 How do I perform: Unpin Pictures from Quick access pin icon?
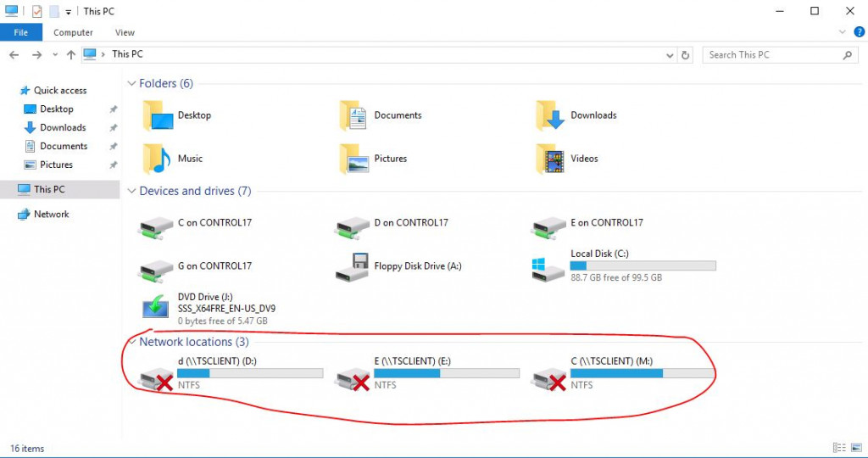(113, 165)
